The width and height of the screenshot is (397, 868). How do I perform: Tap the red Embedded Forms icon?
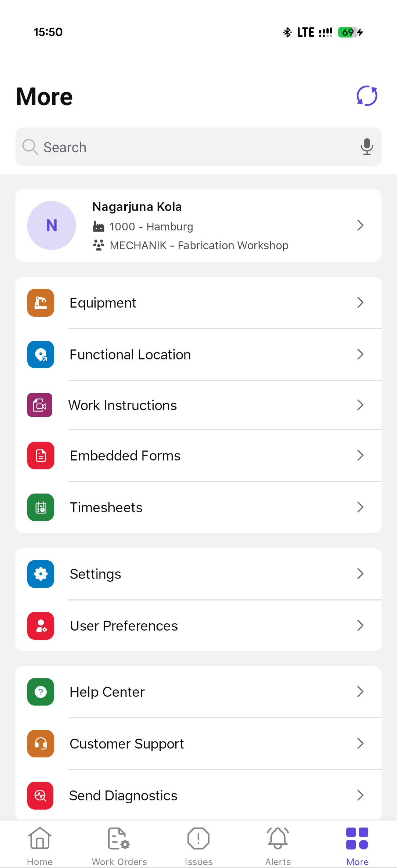click(x=41, y=456)
